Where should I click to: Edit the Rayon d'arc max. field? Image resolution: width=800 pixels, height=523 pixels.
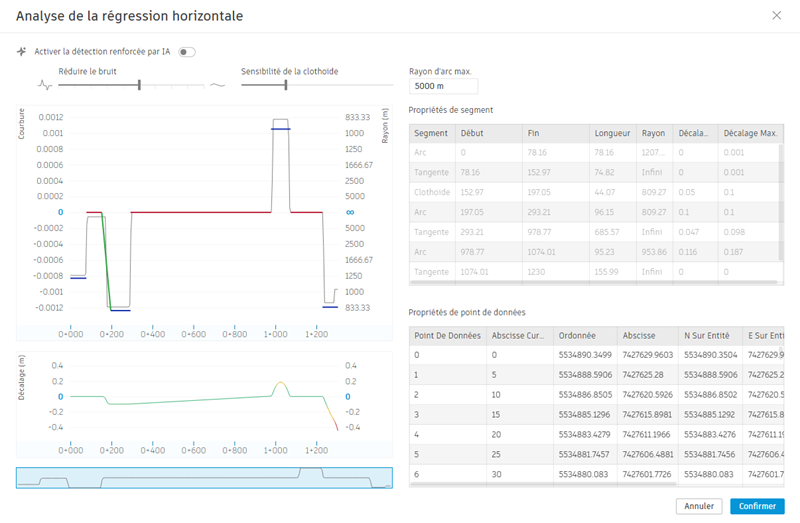coord(443,86)
